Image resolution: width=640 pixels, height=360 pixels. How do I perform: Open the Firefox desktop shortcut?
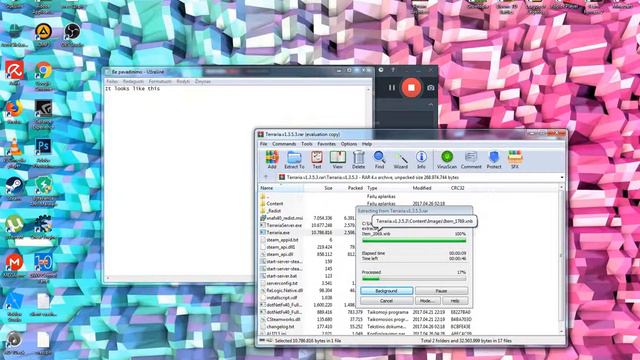tap(14, 111)
